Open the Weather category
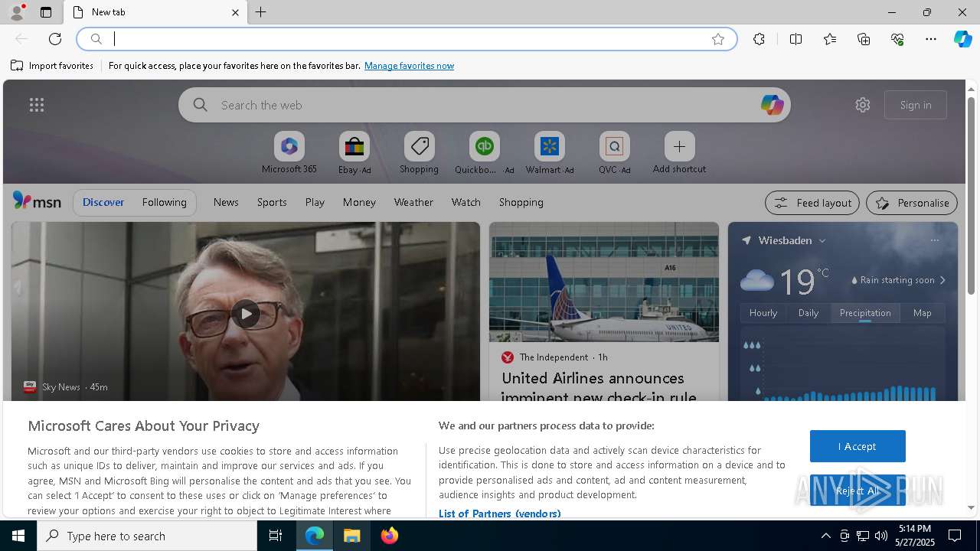Viewport: 980px width, 551px height. pos(413,202)
